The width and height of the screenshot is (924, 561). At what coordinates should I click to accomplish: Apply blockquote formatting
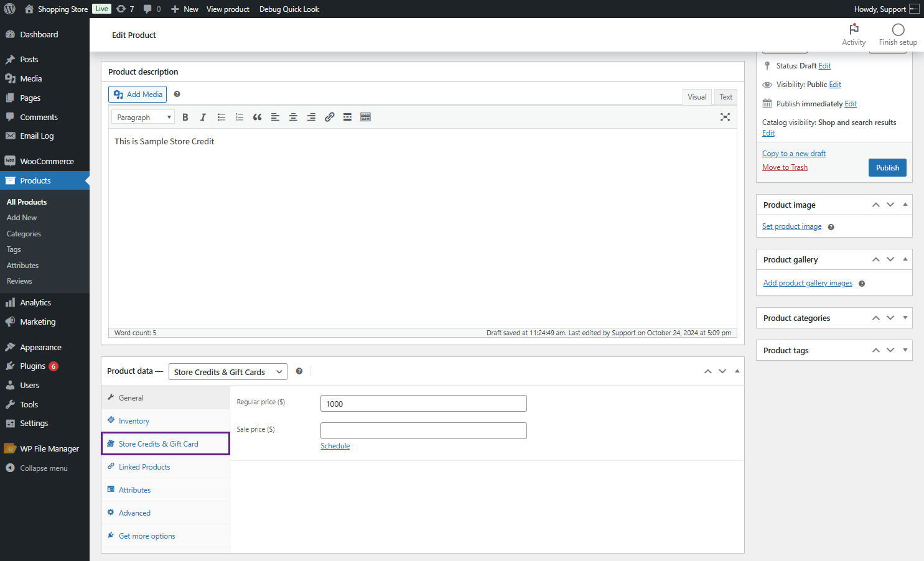point(257,117)
